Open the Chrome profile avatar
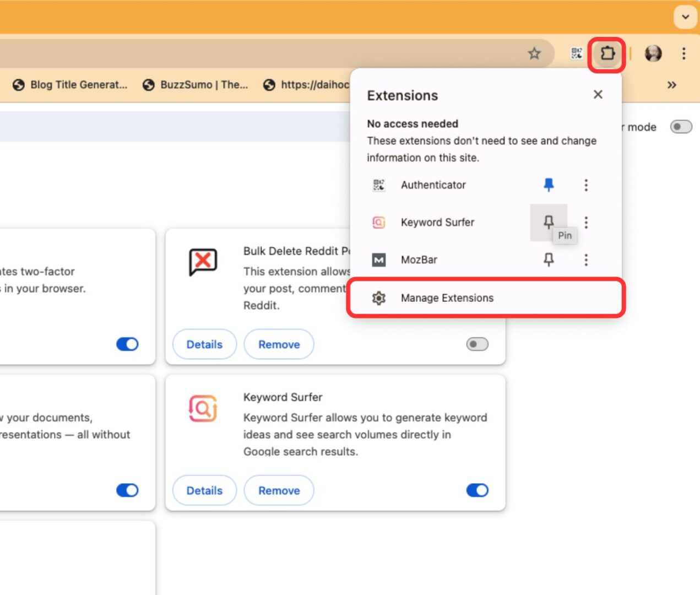The height and width of the screenshot is (595, 700). click(x=652, y=53)
